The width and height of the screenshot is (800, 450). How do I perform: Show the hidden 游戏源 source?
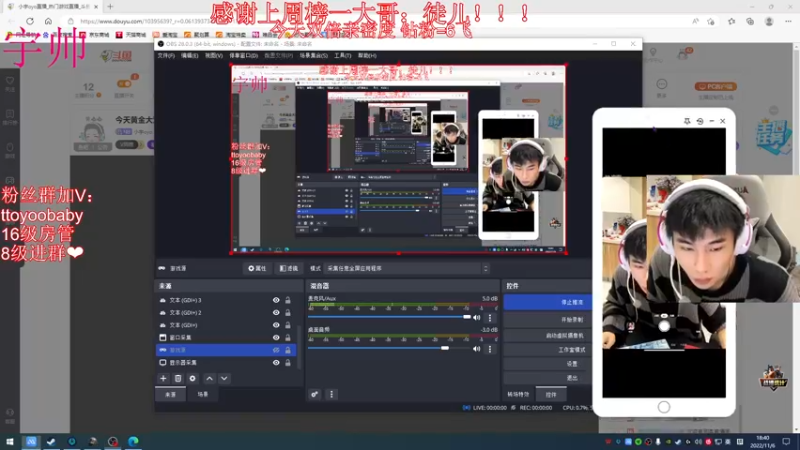(x=276, y=350)
